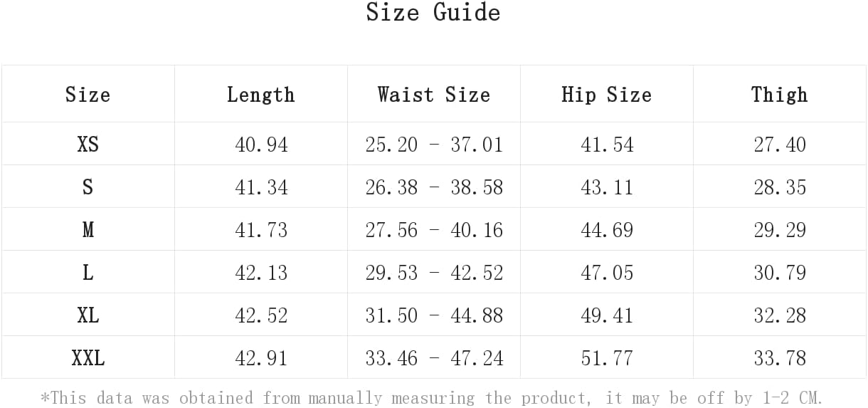
Task: Select the Size column header
Action: [88, 95]
